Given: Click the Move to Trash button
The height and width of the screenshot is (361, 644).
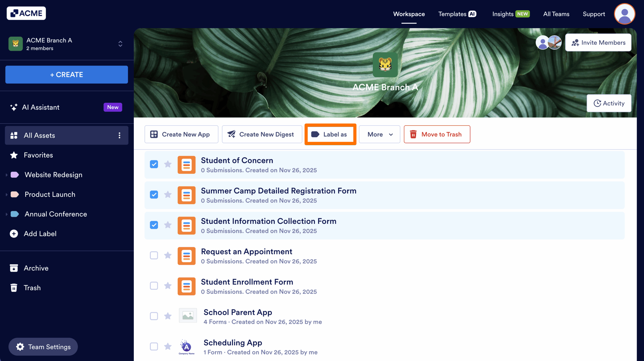Looking at the screenshot, I should pos(437,134).
